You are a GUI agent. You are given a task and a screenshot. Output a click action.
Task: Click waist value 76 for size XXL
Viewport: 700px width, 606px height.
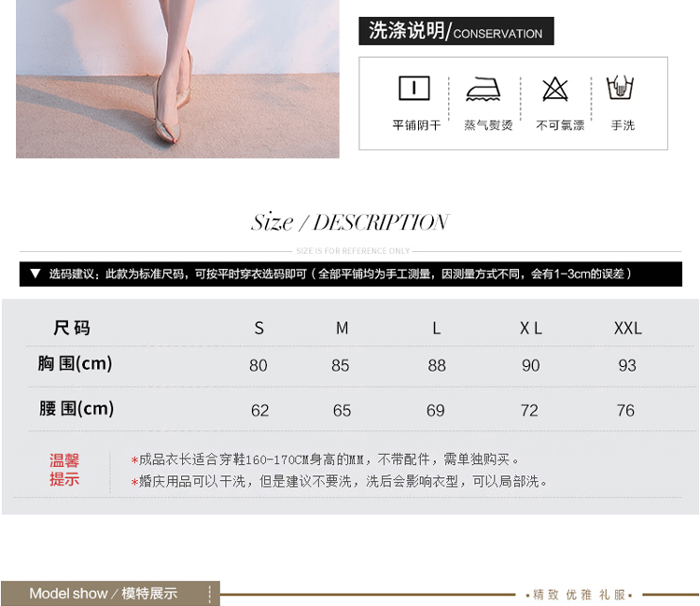click(625, 411)
